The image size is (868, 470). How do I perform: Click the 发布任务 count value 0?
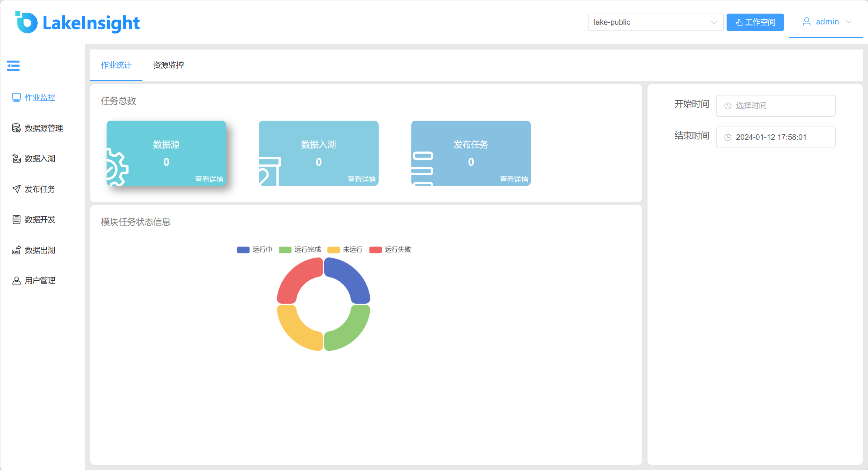pos(471,162)
